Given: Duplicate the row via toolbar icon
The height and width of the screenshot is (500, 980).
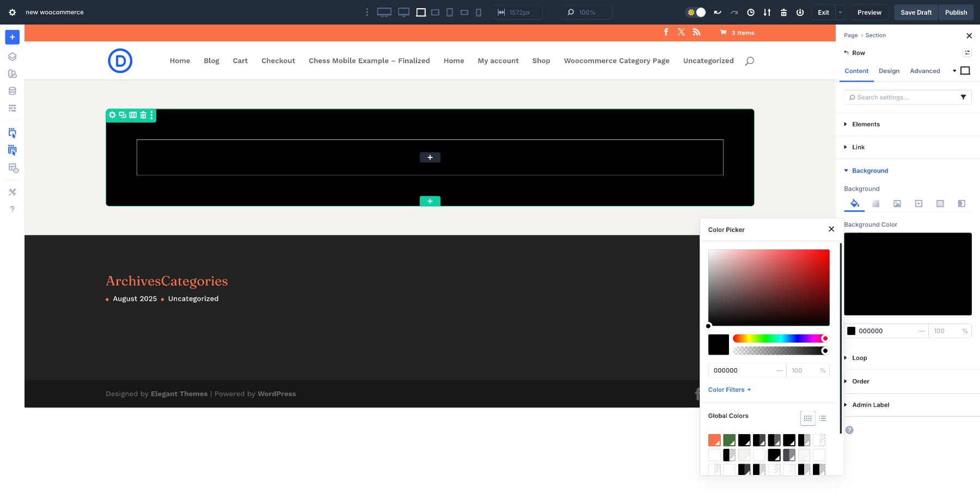Looking at the screenshot, I should point(122,115).
